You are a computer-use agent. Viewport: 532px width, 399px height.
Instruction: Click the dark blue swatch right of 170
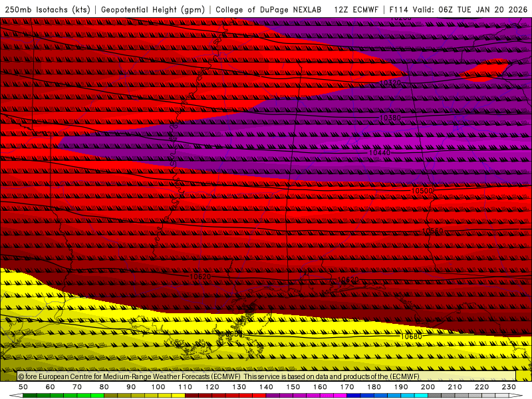[x=354, y=396]
